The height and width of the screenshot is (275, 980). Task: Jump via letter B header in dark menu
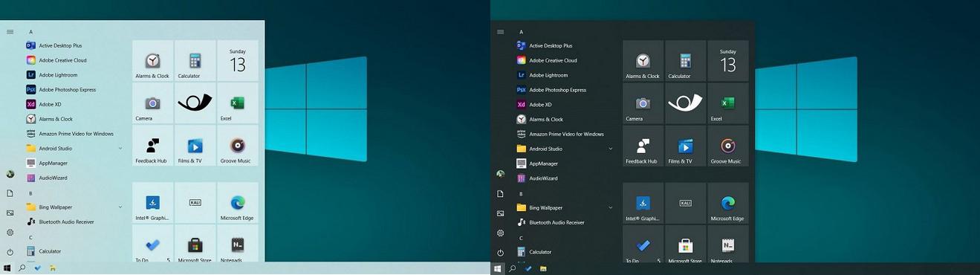pos(521,193)
